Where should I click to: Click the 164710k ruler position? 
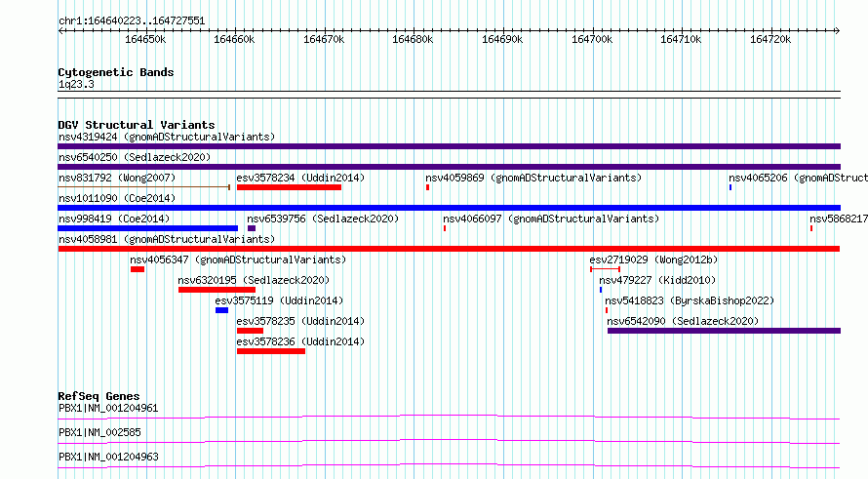tap(681, 40)
